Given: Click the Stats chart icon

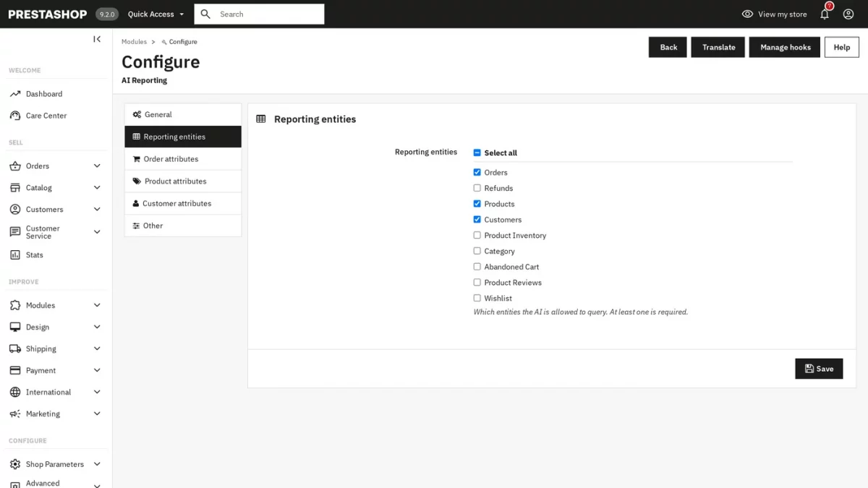Looking at the screenshot, I should [x=15, y=255].
